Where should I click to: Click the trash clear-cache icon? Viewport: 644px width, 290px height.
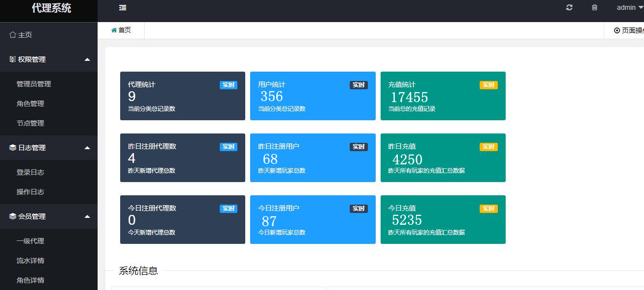594,7
